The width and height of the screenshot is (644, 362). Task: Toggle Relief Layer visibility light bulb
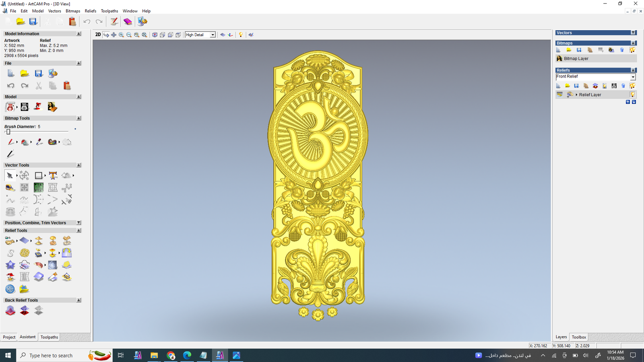coord(632,95)
